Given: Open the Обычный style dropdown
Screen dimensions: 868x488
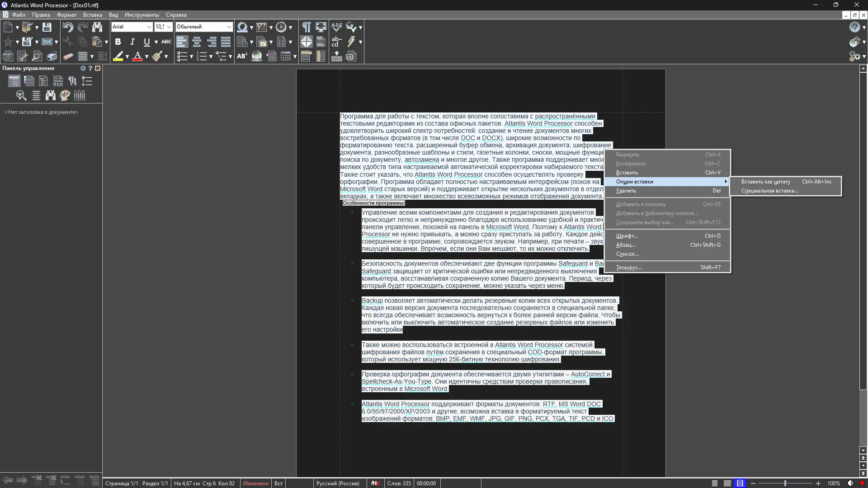Looking at the screenshot, I should pos(229,27).
